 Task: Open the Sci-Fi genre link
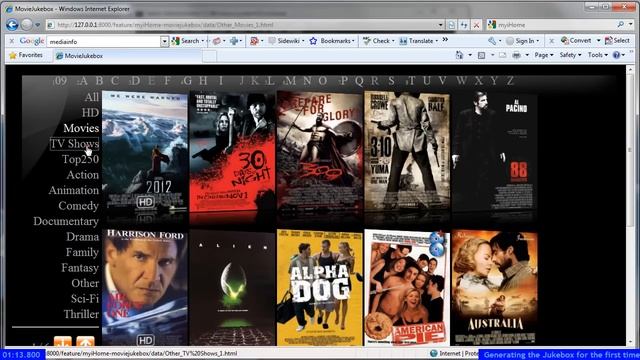coord(85,299)
